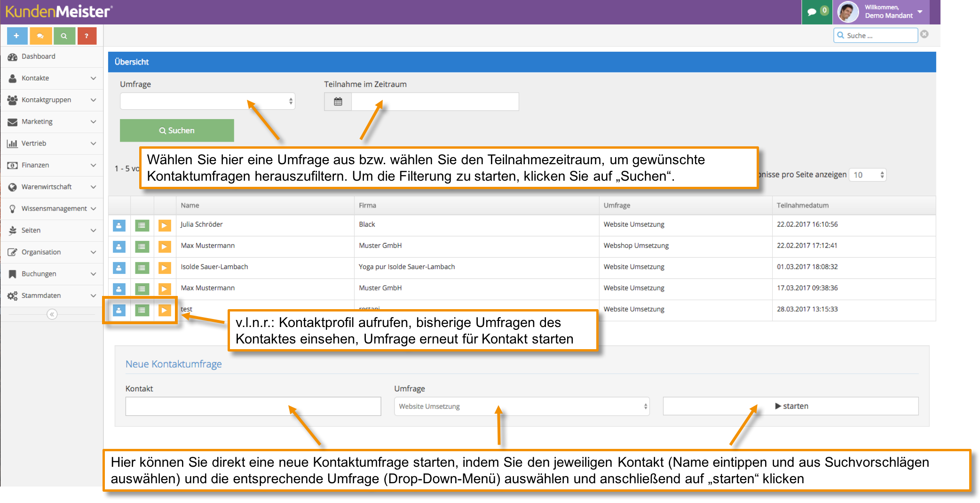Click into the Suche search field
The image size is (980, 503).
(876, 35)
